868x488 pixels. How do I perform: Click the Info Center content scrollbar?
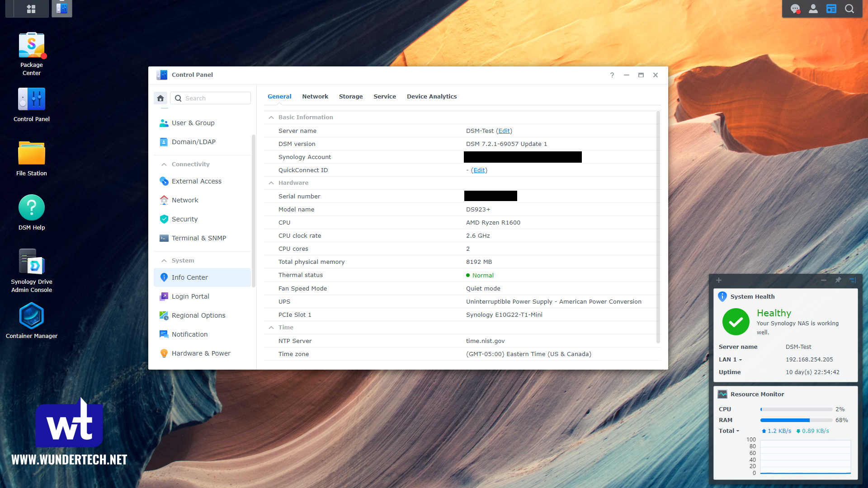tap(658, 228)
